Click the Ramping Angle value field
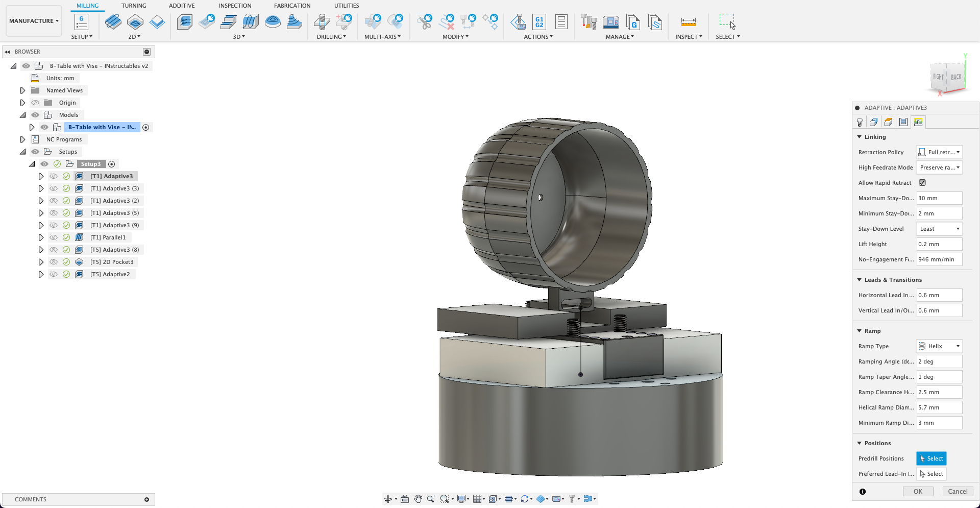 point(939,361)
